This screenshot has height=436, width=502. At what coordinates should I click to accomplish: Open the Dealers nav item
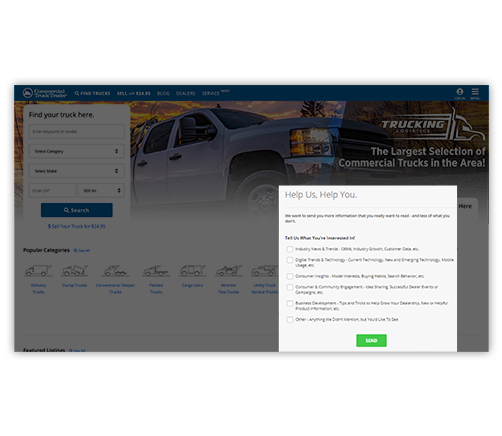pyautogui.click(x=186, y=94)
